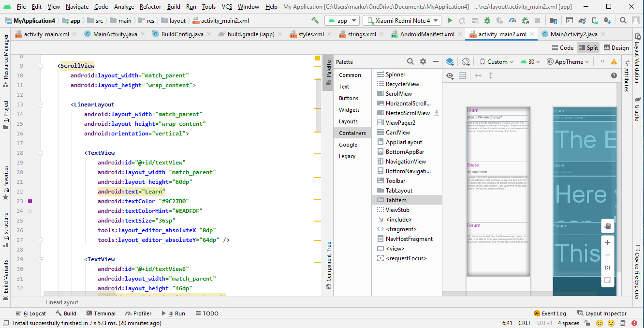Click the green Run app button
The height and width of the screenshot is (328, 644).
point(450,21)
